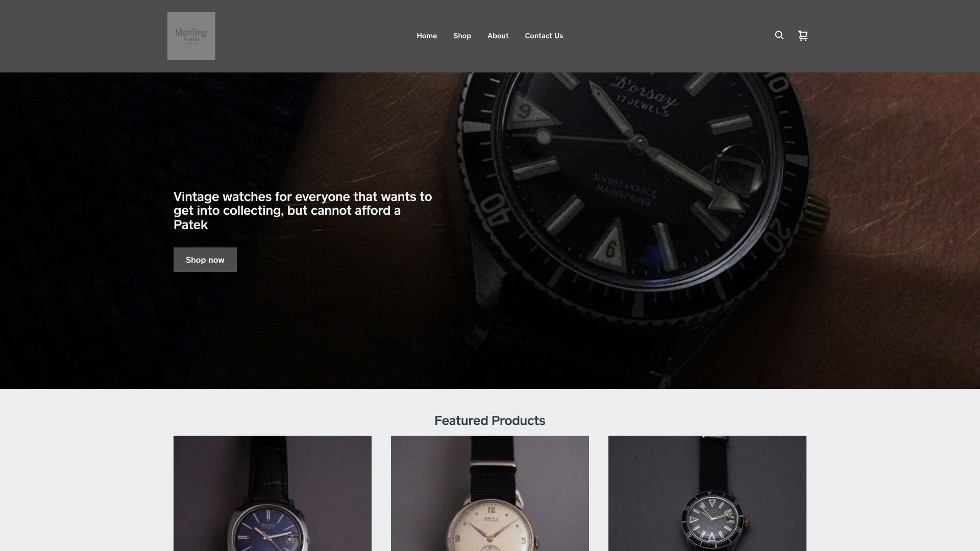Go to the Home menu item
This screenshot has width=980, height=551.
click(x=427, y=36)
